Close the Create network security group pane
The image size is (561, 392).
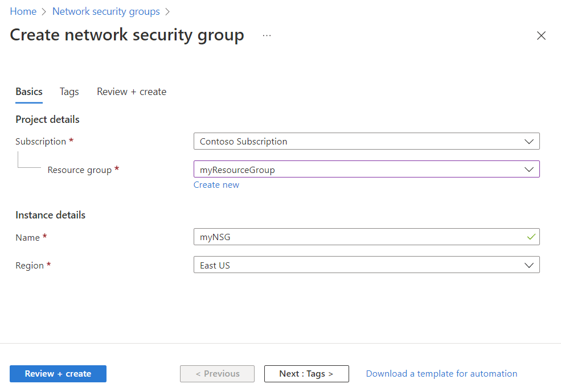coord(541,35)
